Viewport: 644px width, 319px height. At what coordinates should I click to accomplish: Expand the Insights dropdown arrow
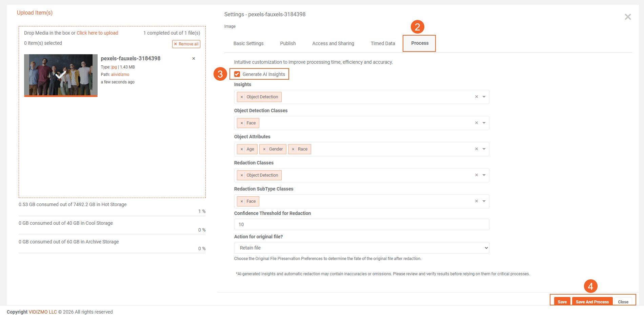tap(484, 97)
